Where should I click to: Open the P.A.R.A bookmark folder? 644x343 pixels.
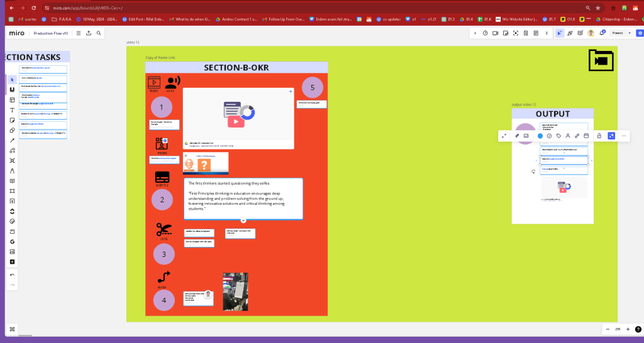pyautogui.click(x=62, y=19)
